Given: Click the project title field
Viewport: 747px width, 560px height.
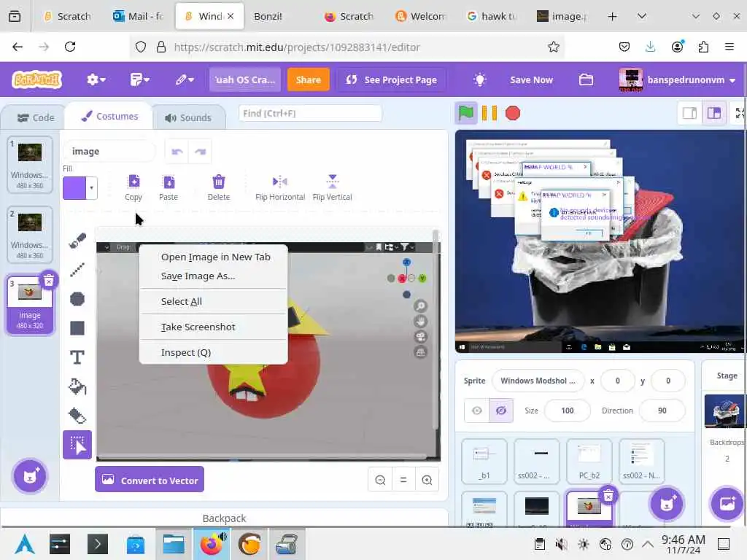Looking at the screenshot, I should point(245,79).
